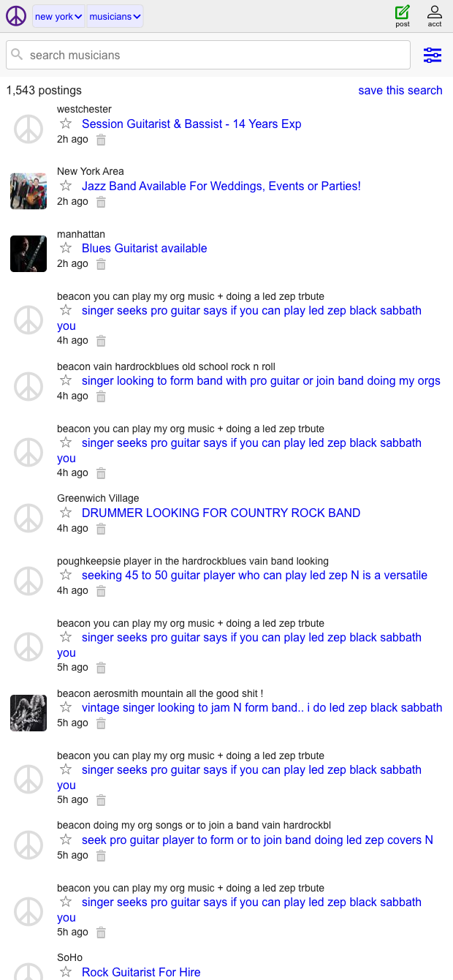Star the Session Guitarist & Bassist listing
The width and height of the screenshot is (453, 980).
pos(65,124)
